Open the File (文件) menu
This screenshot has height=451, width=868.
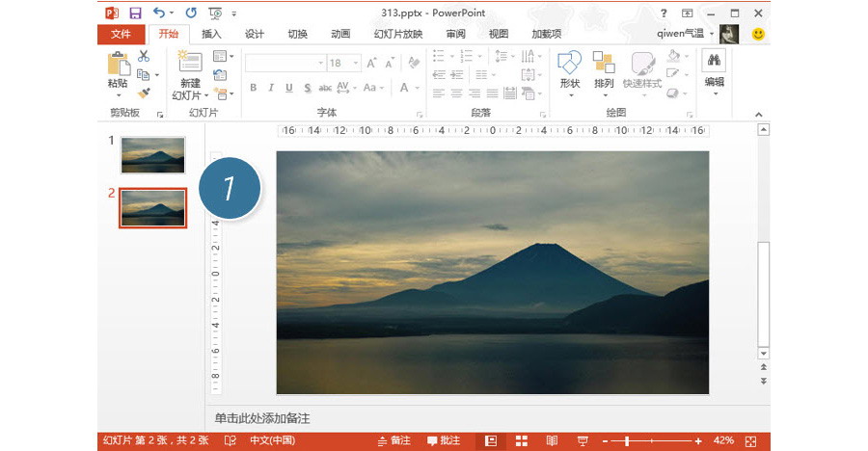pyautogui.click(x=121, y=34)
